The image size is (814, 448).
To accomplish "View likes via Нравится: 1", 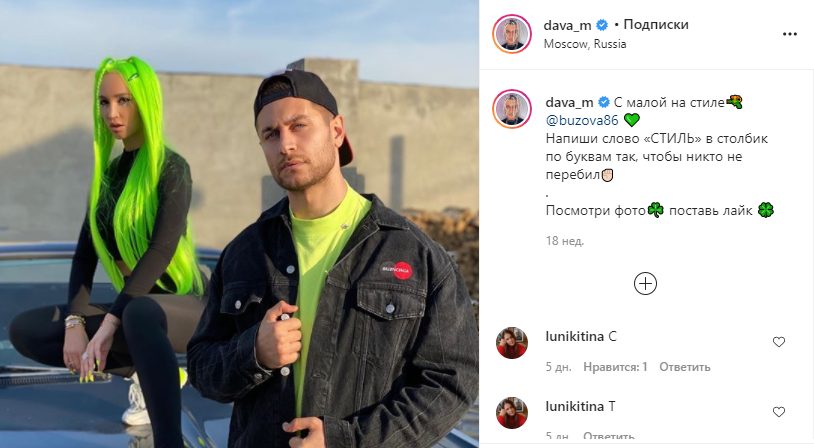I will click(x=615, y=367).
